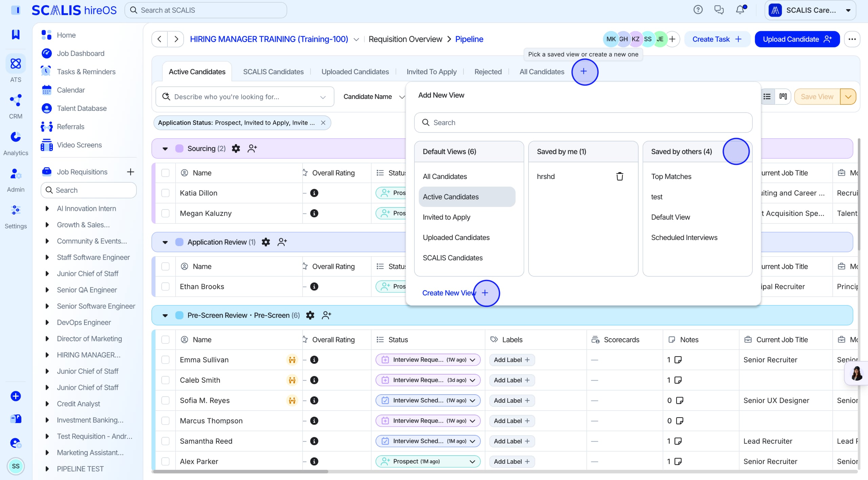The image size is (868, 480).
Task: Click the Application Review settings gear
Action: 266,242
